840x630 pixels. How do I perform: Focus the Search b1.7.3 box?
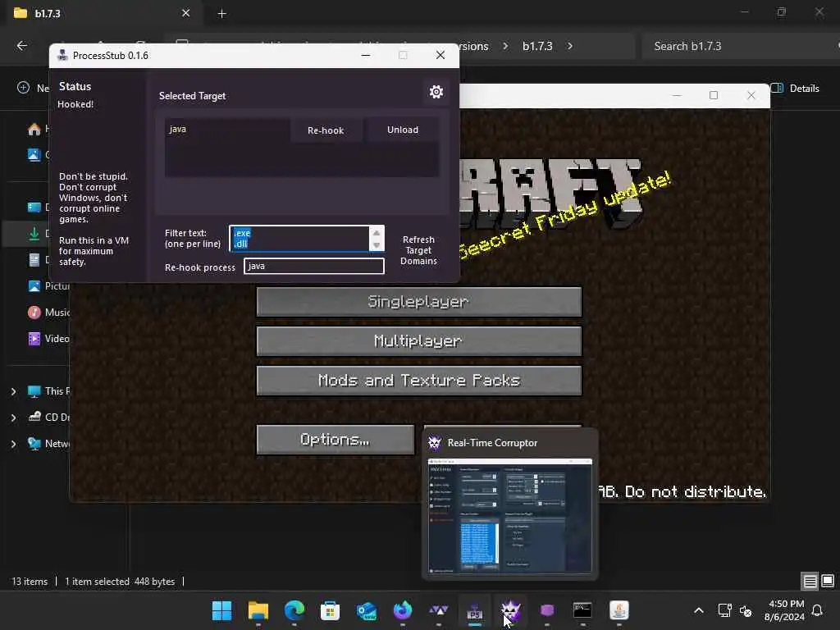(739, 46)
